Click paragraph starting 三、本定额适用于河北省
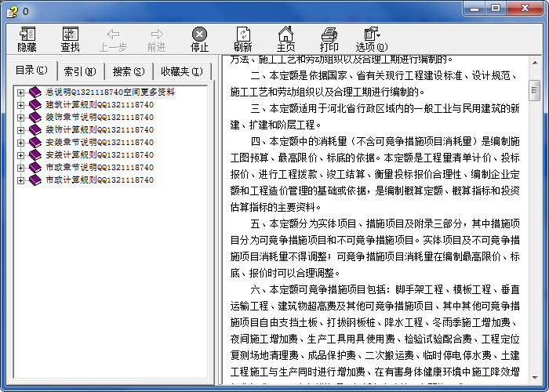 [375, 117]
